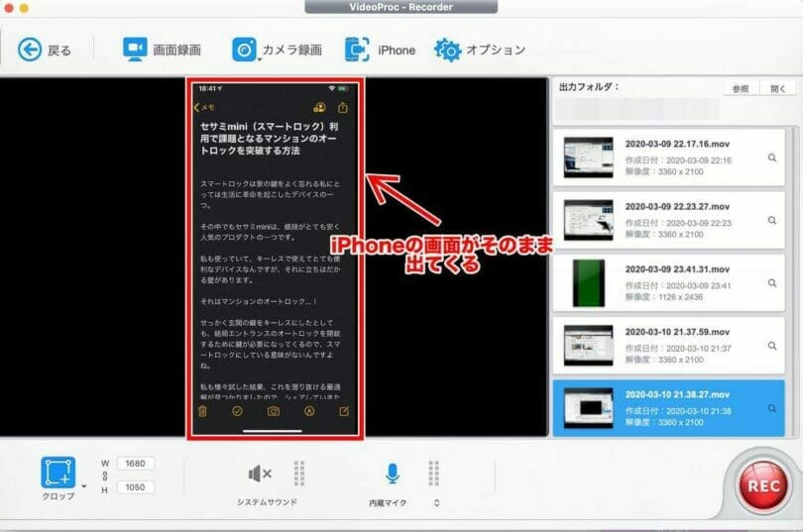The height and width of the screenshot is (532, 803).
Task: Click the 開く open folder button
Action: click(x=777, y=88)
